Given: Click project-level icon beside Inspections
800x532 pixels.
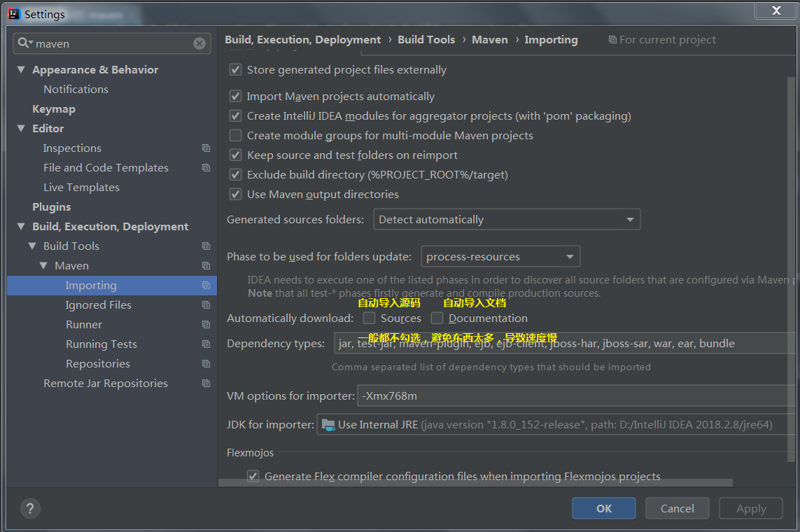Looking at the screenshot, I should tap(206, 148).
